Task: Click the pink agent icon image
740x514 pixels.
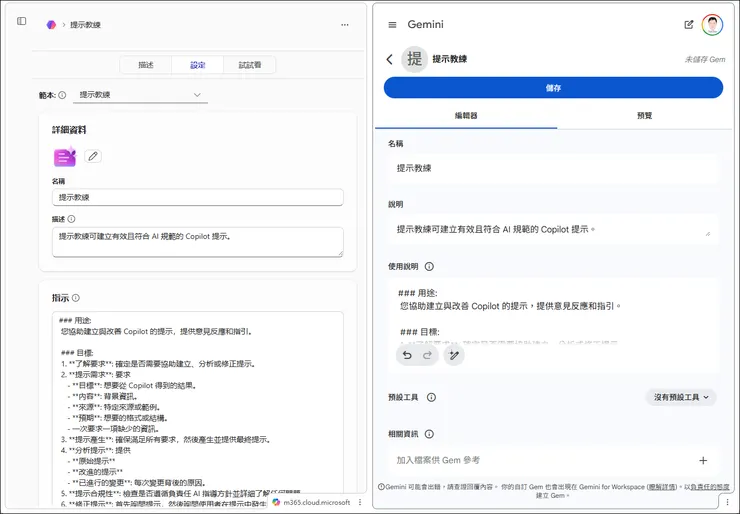Action: 65,157
